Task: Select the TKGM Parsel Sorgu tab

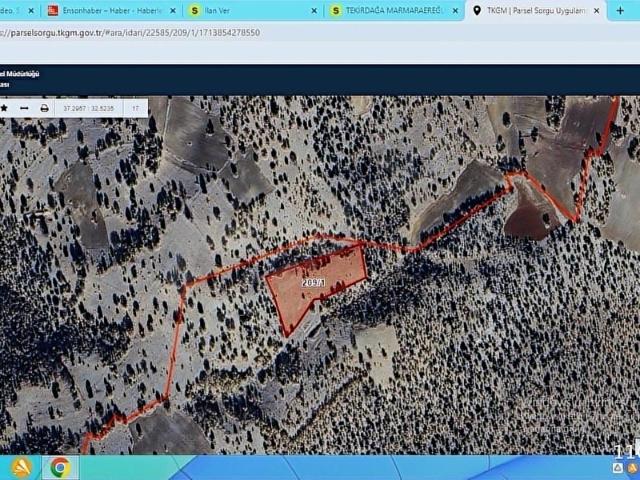Action: click(536, 11)
